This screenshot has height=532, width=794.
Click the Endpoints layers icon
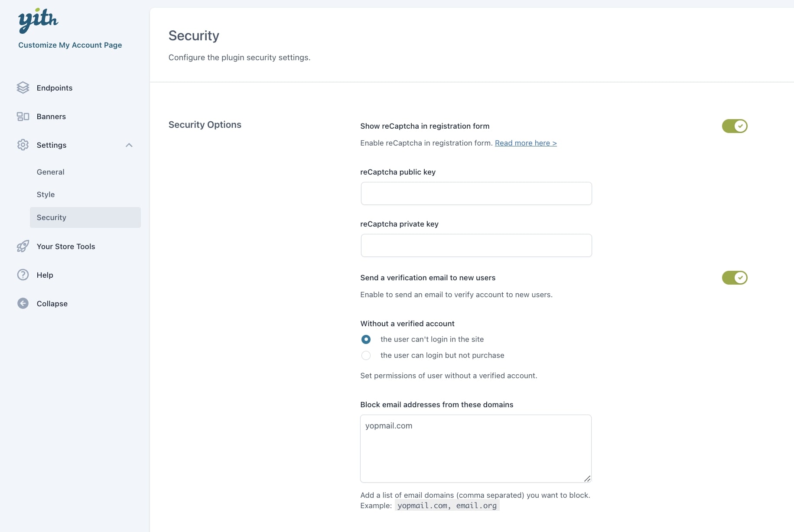coord(23,88)
